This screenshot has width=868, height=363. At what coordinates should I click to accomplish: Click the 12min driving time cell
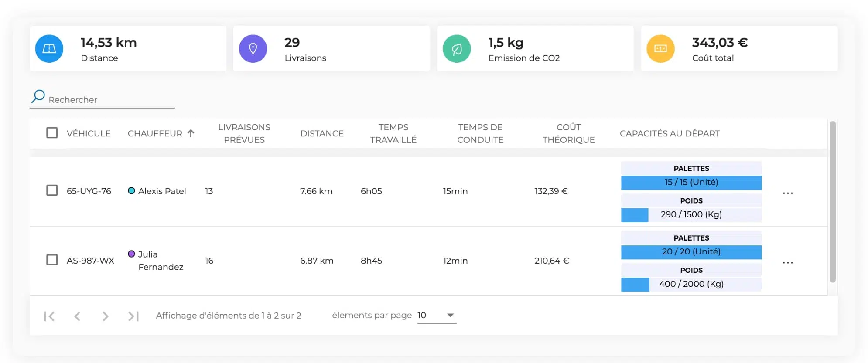[x=455, y=261]
